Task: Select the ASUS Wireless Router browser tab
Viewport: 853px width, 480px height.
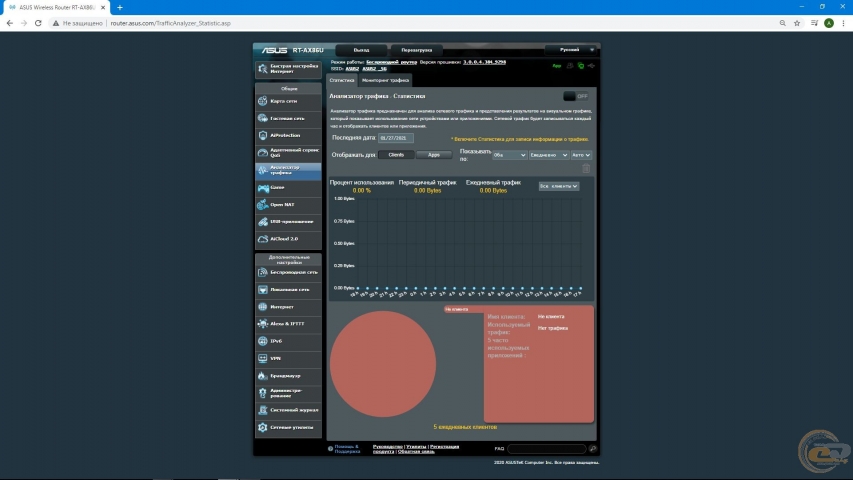Action: pyautogui.click(x=56, y=8)
